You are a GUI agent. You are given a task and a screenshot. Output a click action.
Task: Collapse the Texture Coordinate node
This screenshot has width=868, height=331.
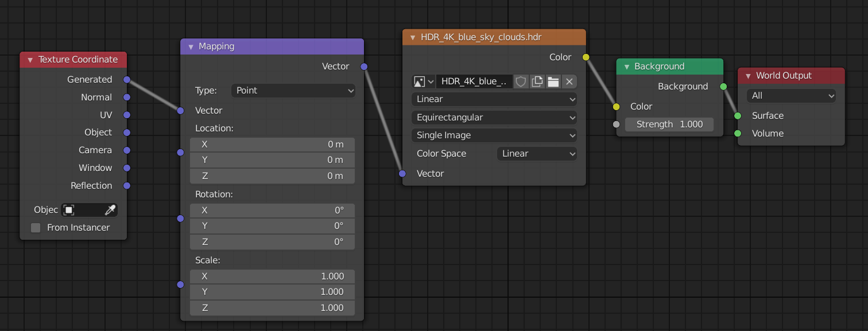tap(30, 60)
